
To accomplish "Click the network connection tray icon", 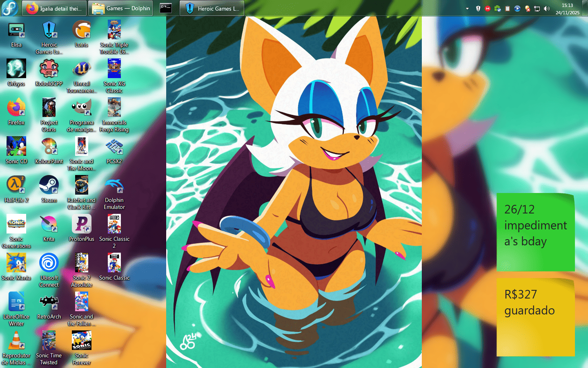I will pyautogui.click(x=537, y=9).
